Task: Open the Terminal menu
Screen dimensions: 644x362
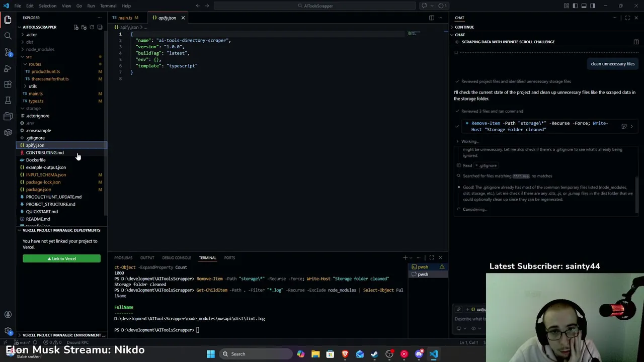Action: tap(108, 6)
